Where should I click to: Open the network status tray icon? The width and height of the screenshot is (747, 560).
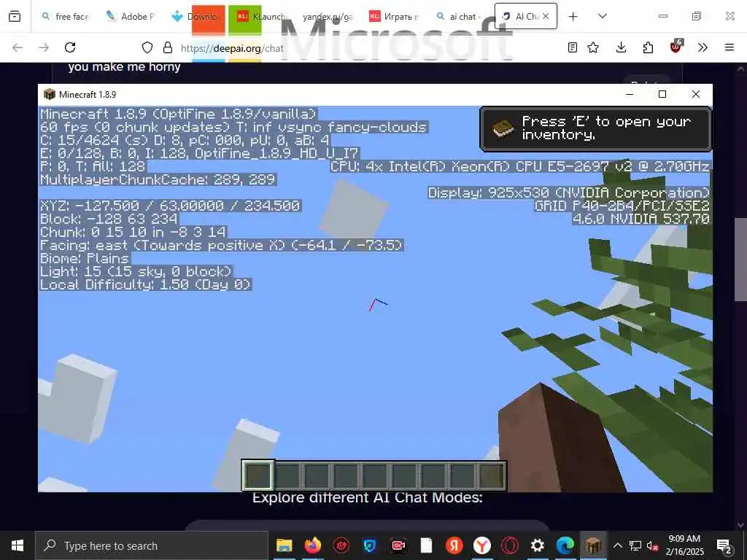pos(635,545)
